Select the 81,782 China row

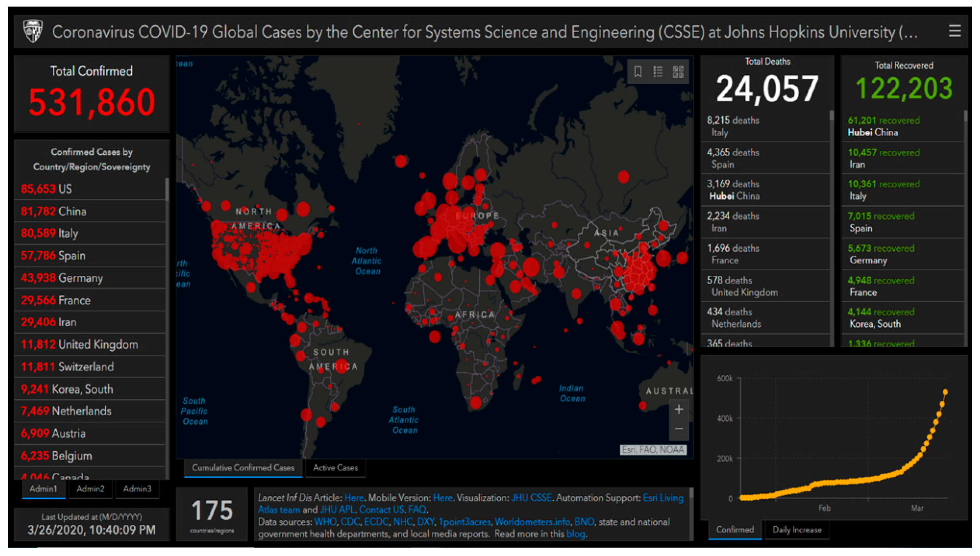click(x=90, y=211)
